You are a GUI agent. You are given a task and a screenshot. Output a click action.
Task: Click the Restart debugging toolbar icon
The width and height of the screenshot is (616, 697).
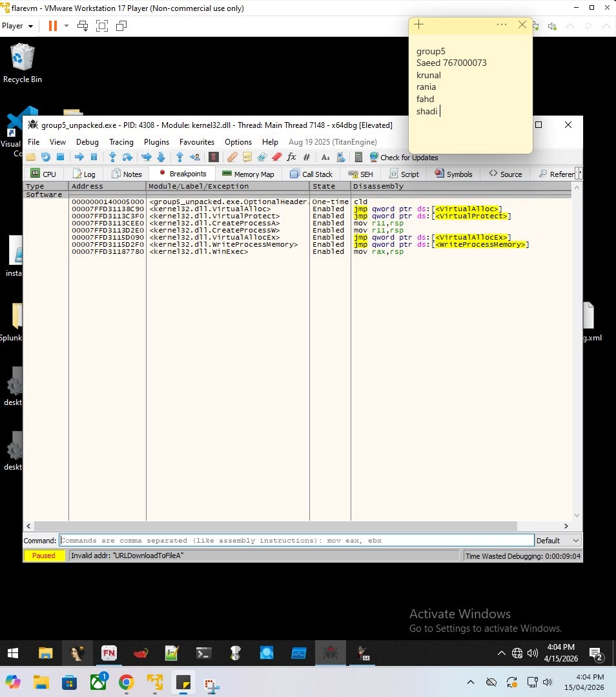coord(45,157)
